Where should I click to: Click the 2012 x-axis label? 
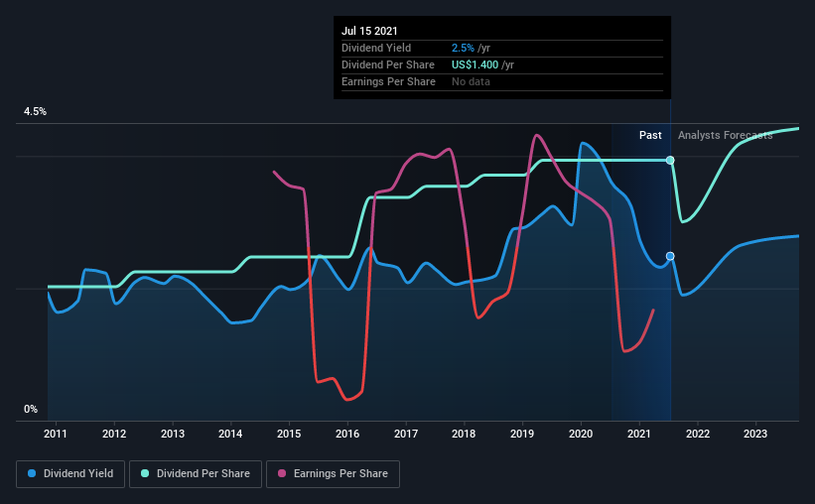[x=114, y=434]
